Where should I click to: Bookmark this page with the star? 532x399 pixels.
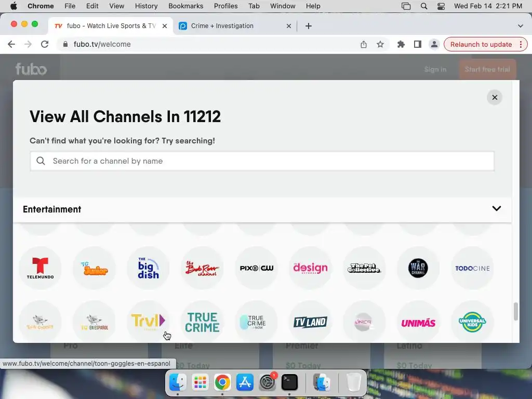pyautogui.click(x=380, y=44)
